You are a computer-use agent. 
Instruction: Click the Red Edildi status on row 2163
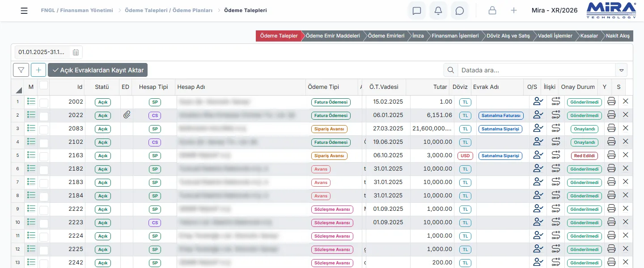click(585, 156)
